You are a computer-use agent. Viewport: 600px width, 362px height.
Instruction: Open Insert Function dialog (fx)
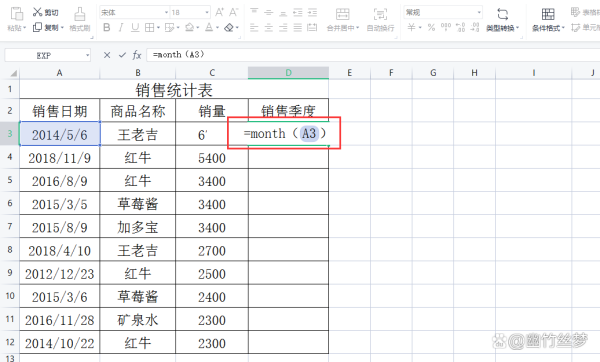click(137, 55)
